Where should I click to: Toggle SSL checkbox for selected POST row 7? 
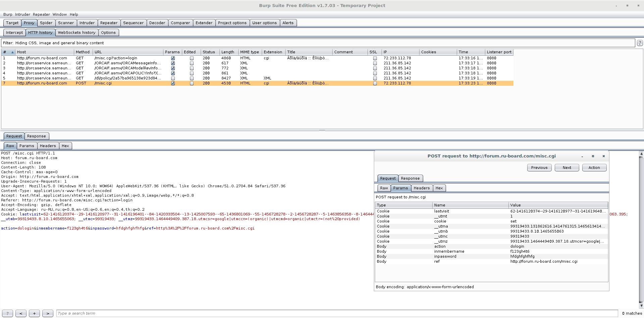point(375,83)
